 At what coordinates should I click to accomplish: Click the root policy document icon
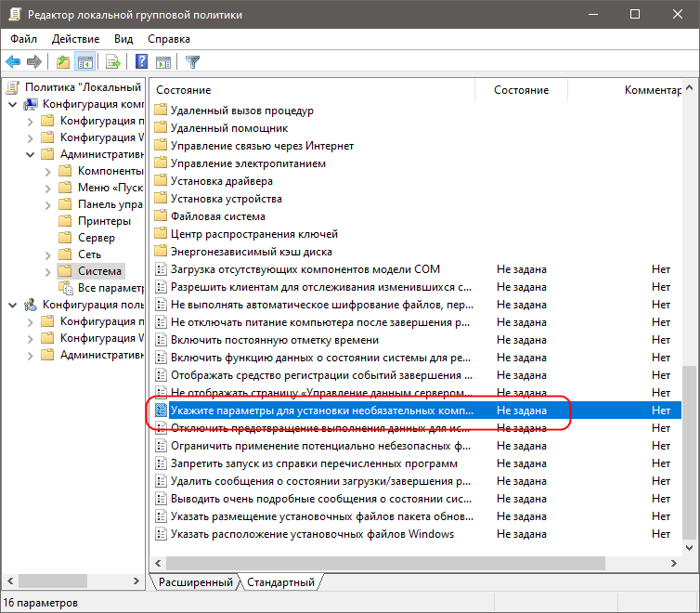point(13,87)
